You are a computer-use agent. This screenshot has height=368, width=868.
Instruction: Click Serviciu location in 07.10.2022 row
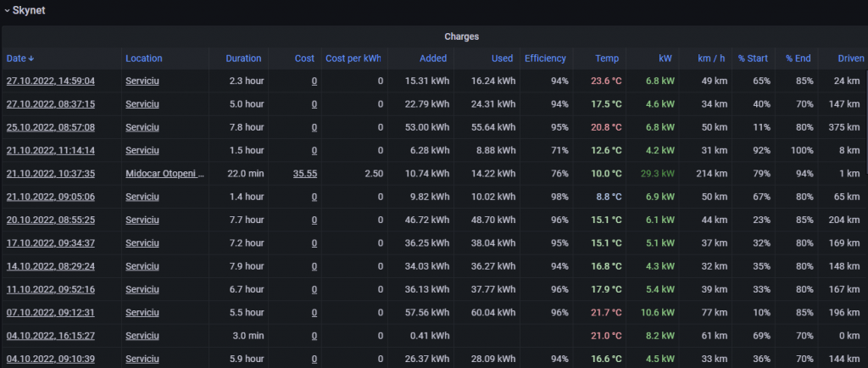point(142,312)
